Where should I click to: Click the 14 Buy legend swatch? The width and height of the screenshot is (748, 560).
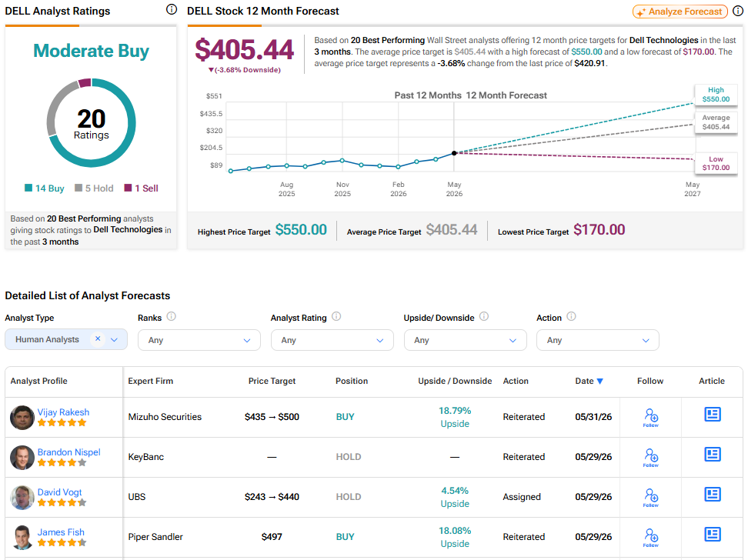(28, 188)
